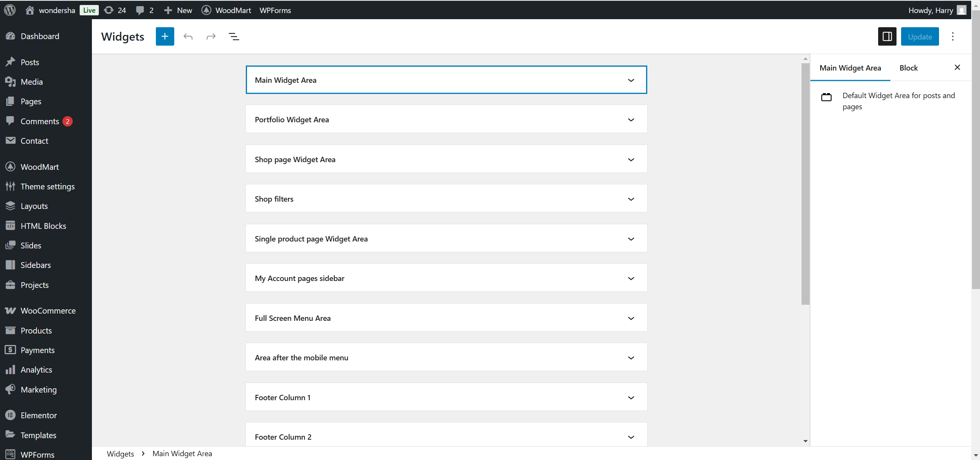Click the widget editor vertical scrollbar

805,184
